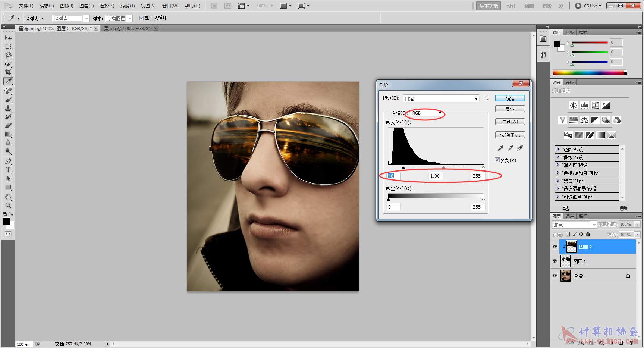Screen dimensions: 644x348
Task: Select the Quick Selection tool
Action: pos(8,64)
